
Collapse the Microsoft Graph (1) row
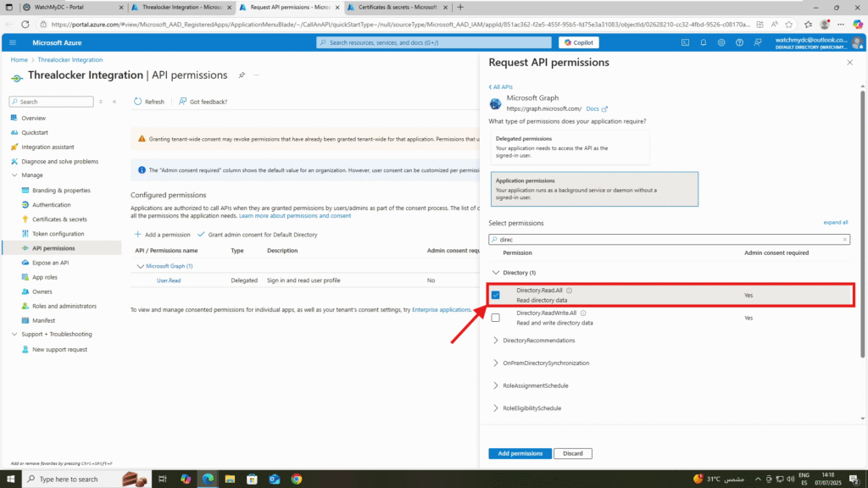click(x=140, y=267)
